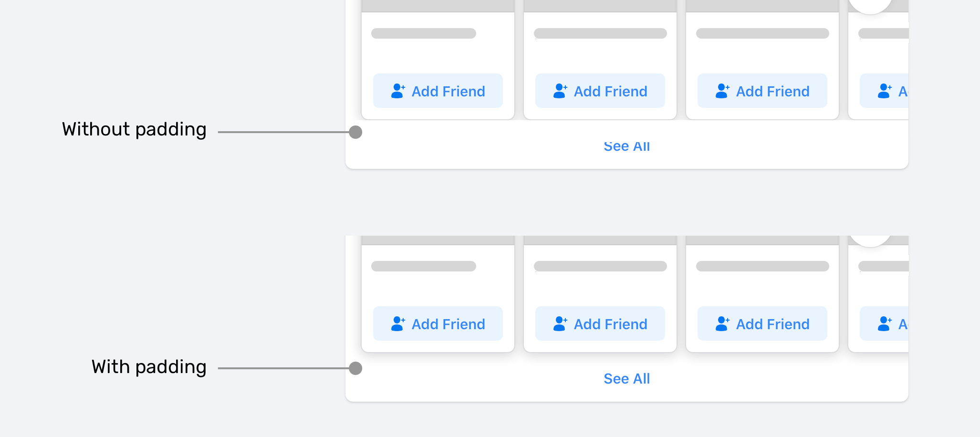Screen dimensions: 980x437
Task: Click the person-plus icon on the first lower card
Action: click(x=398, y=323)
